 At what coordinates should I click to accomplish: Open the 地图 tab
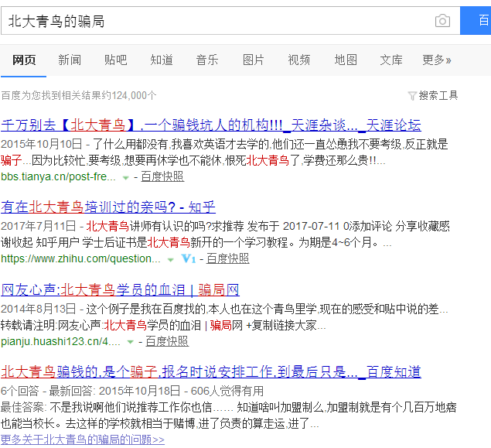tap(346, 60)
